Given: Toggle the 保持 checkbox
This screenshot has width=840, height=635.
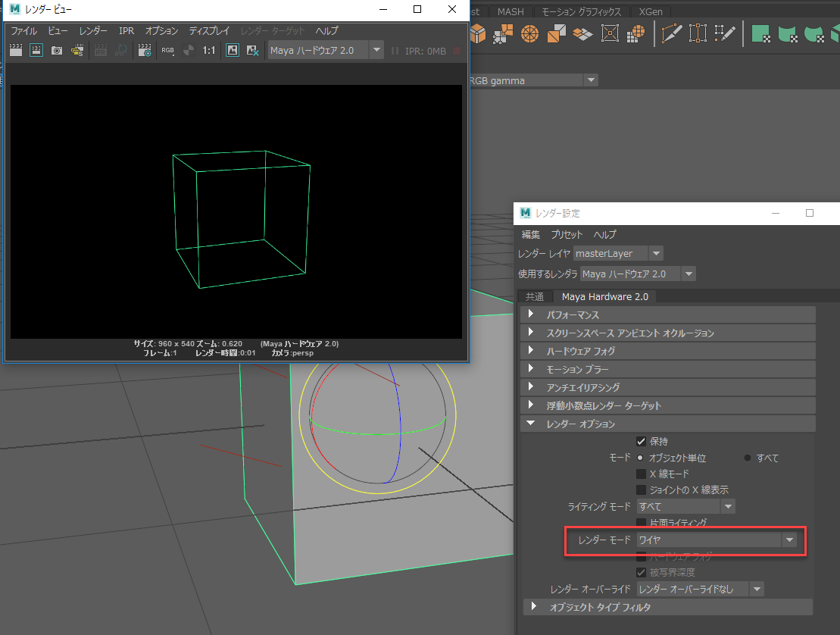Looking at the screenshot, I should [x=641, y=442].
